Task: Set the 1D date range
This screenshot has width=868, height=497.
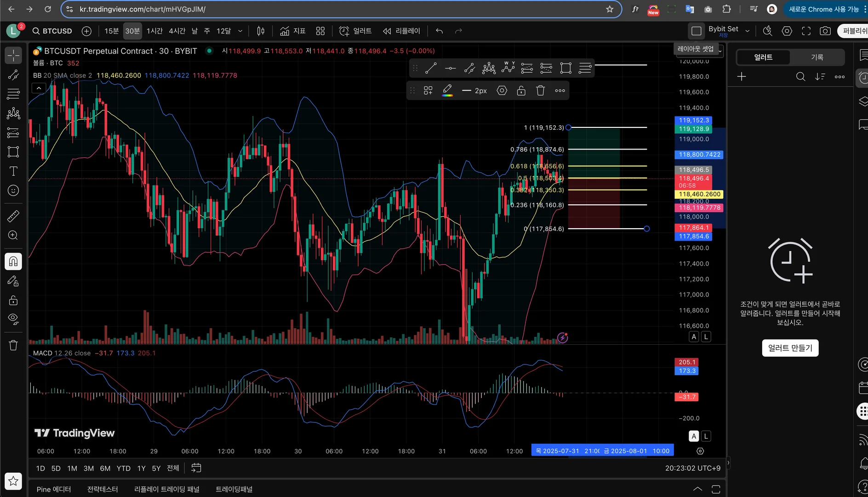Action: click(40, 468)
